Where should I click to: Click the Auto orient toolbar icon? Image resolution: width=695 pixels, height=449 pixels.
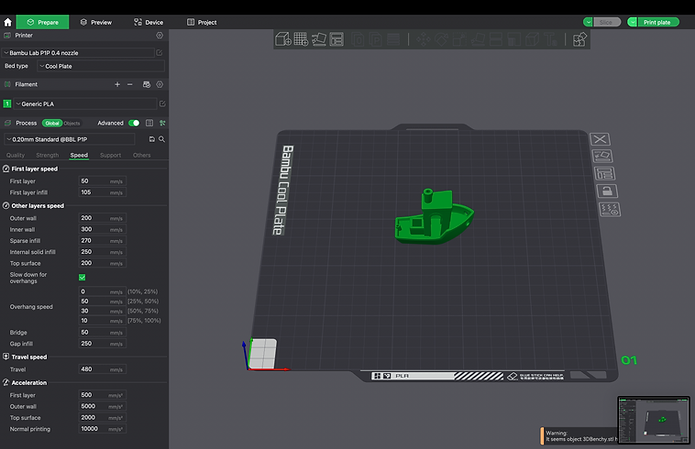pyautogui.click(x=319, y=39)
